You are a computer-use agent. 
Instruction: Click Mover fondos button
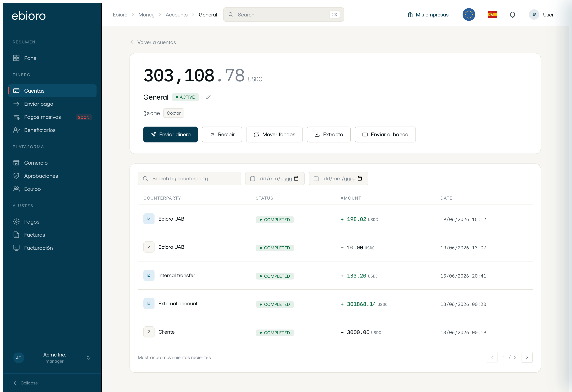(x=274, y=135)
